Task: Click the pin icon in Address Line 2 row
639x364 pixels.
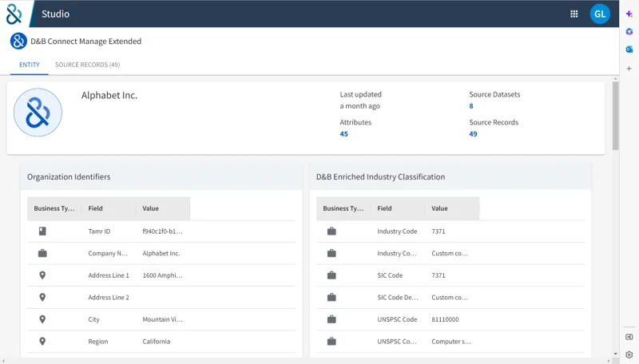Action: pyautogui.click(x=42, y=297)
